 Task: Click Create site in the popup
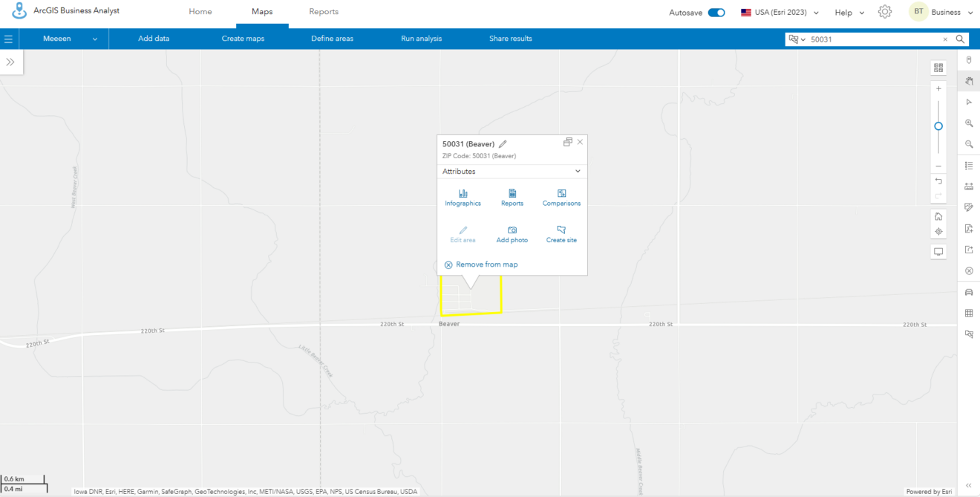pos(561,235)
